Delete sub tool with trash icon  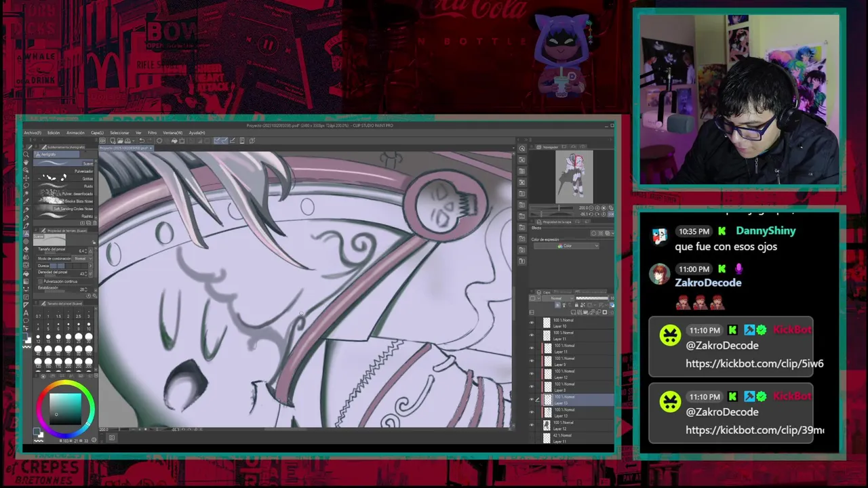(x=95, y=222)
